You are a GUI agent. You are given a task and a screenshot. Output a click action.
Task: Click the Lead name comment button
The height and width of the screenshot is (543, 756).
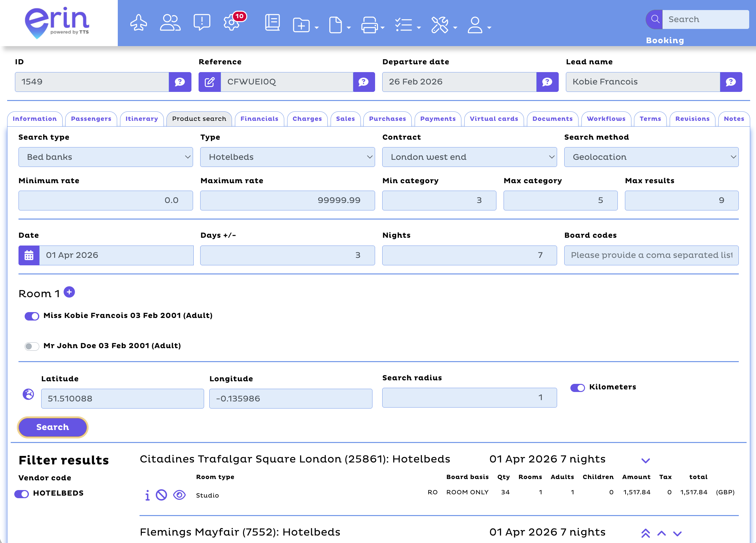point(731,82)
